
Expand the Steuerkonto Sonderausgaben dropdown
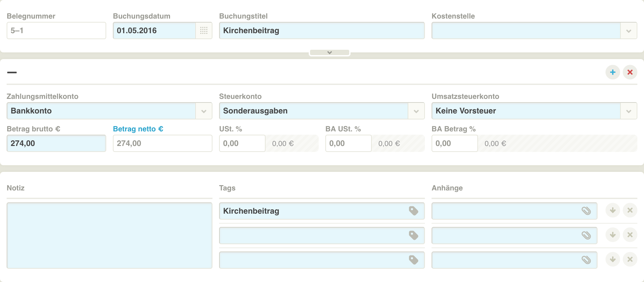coord(416,111)
